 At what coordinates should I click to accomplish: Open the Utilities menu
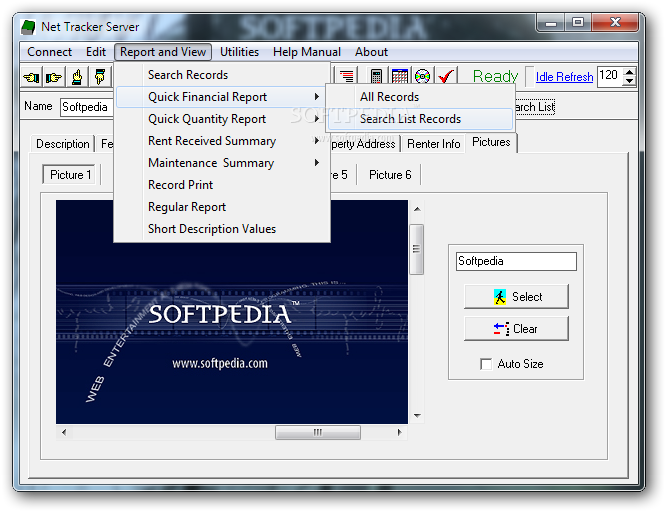(239, 52)
